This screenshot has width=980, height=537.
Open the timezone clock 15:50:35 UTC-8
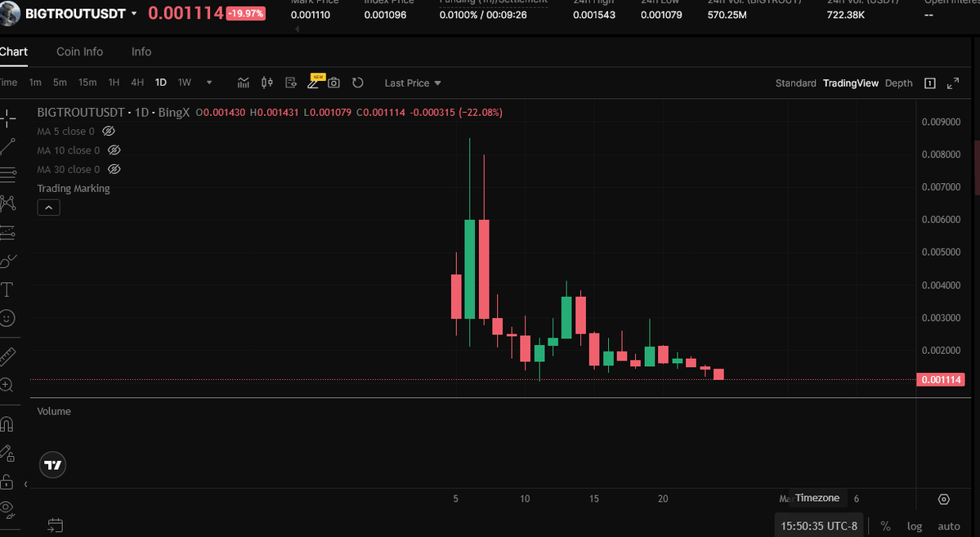coord(819,526)
